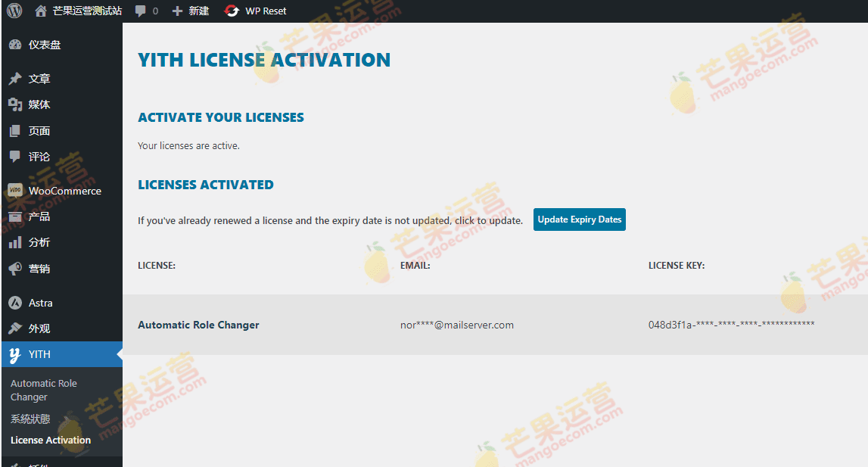
Task: Open the 营销 menu item
Action: point(39,269)
